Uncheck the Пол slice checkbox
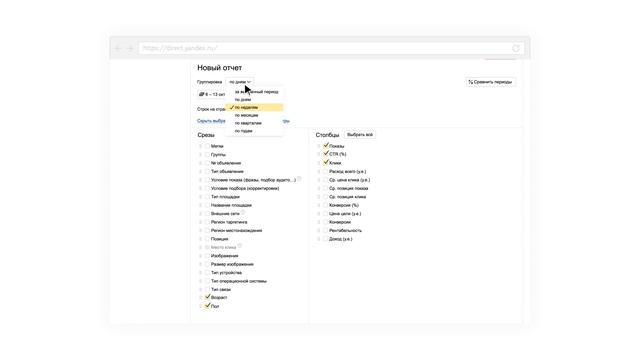The image size is (640, 360). point(207,306)
